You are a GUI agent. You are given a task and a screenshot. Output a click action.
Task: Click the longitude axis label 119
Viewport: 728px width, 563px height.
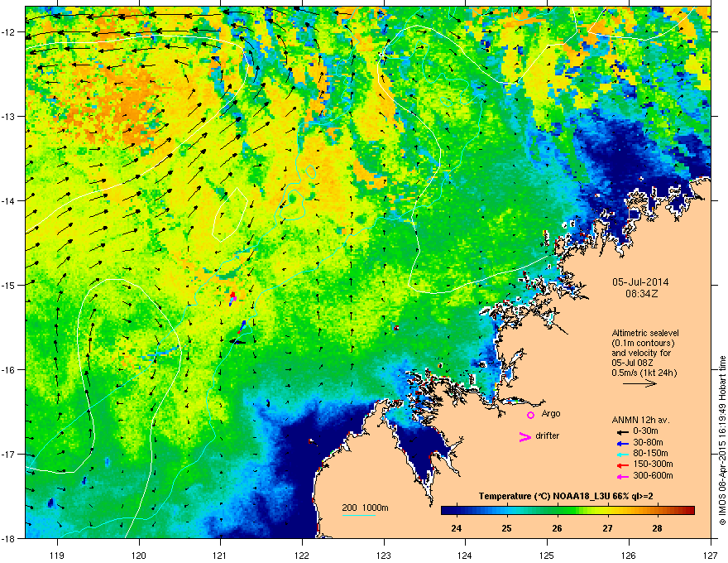(57, 555)
